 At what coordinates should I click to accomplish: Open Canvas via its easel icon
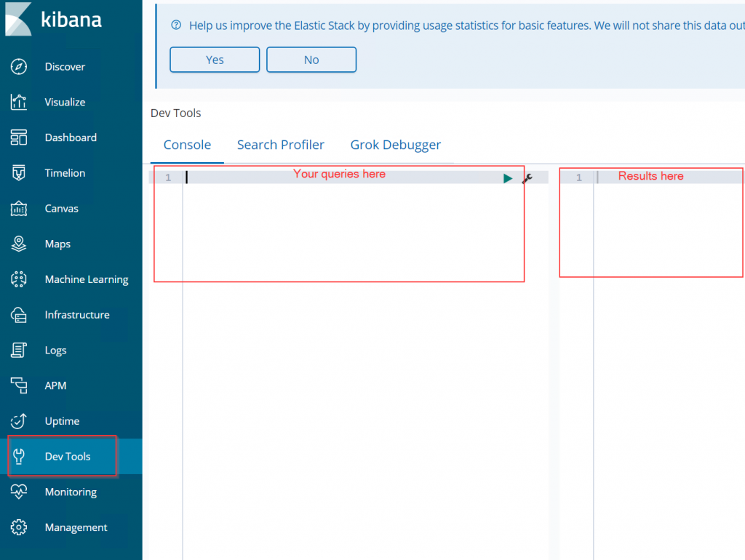[x=18, y=209]
